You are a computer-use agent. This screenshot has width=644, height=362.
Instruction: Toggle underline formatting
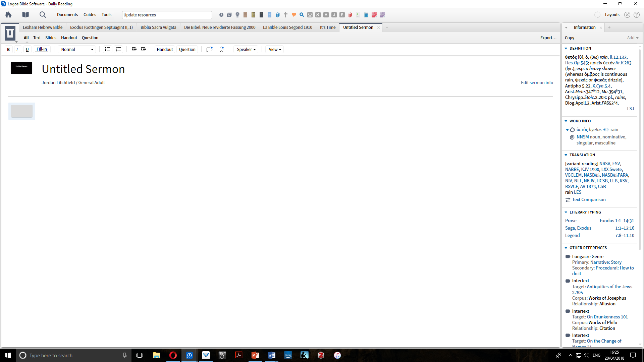(x=27, y=49)
